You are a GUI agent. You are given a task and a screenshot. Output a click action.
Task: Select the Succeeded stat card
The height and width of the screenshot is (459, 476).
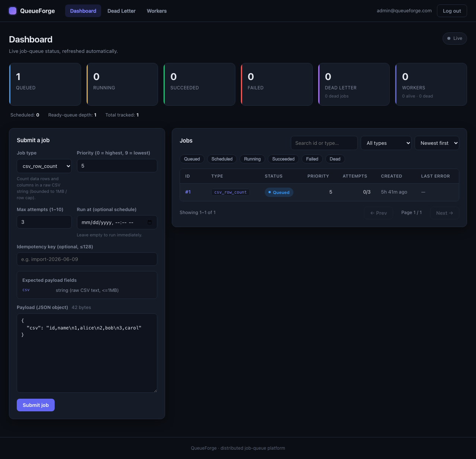point(199,84)
